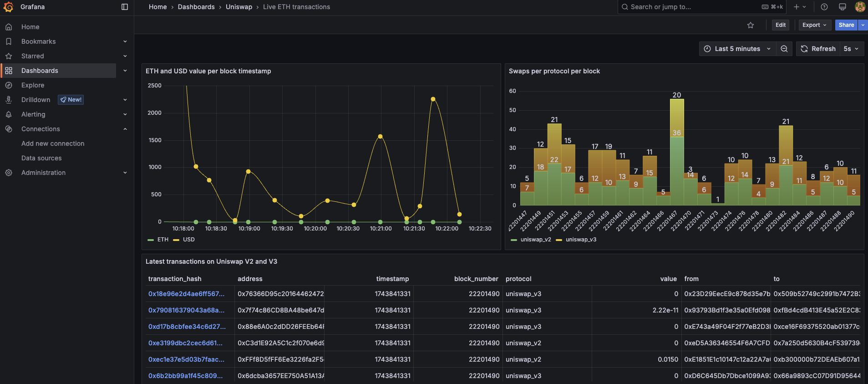Viewport: 868px width, 384px height.
Task: Click the Dashboards grid icon in the sidebar
Action: [x=9, y=71]
